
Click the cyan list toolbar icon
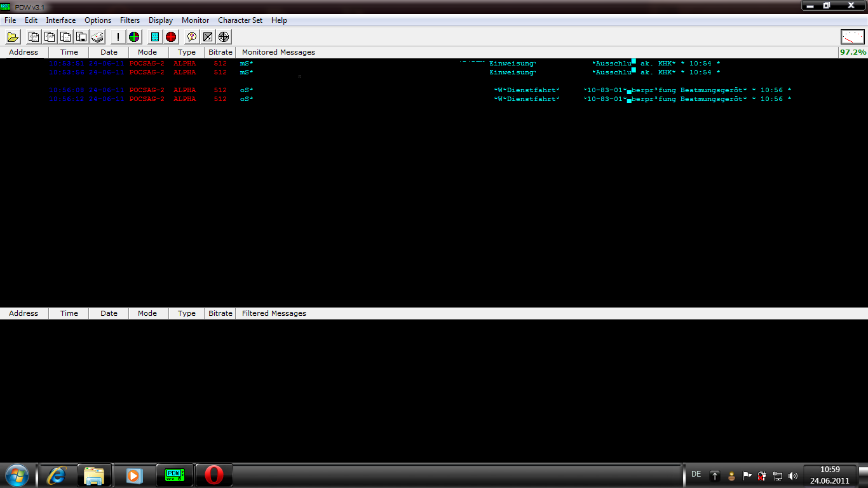[155, 37]
